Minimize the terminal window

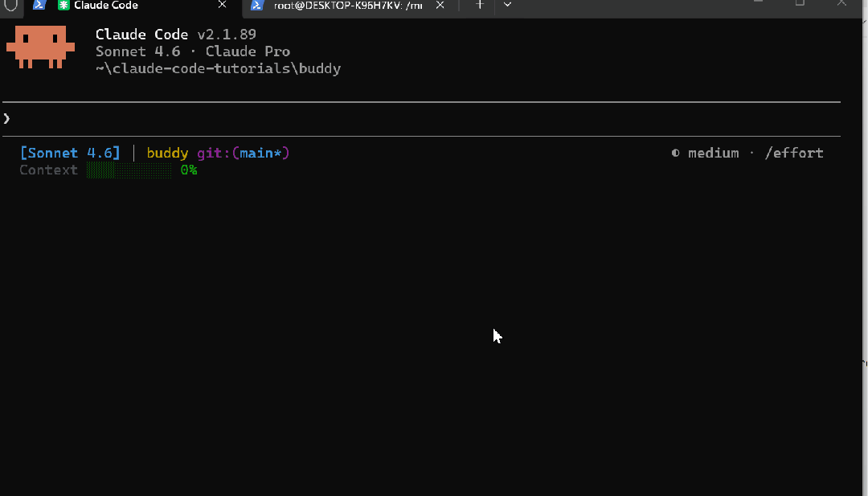(759, 2)
